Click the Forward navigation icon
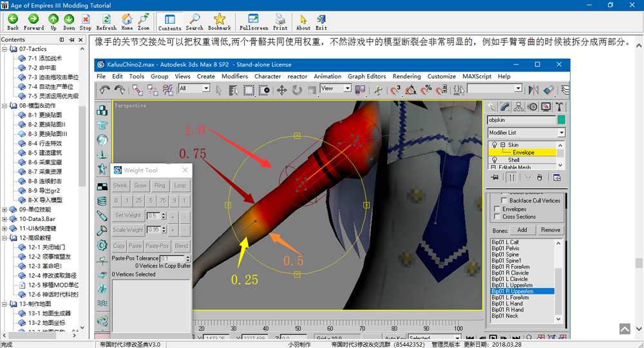Viewport: 644px width, 348px height. tap(33, 20)
